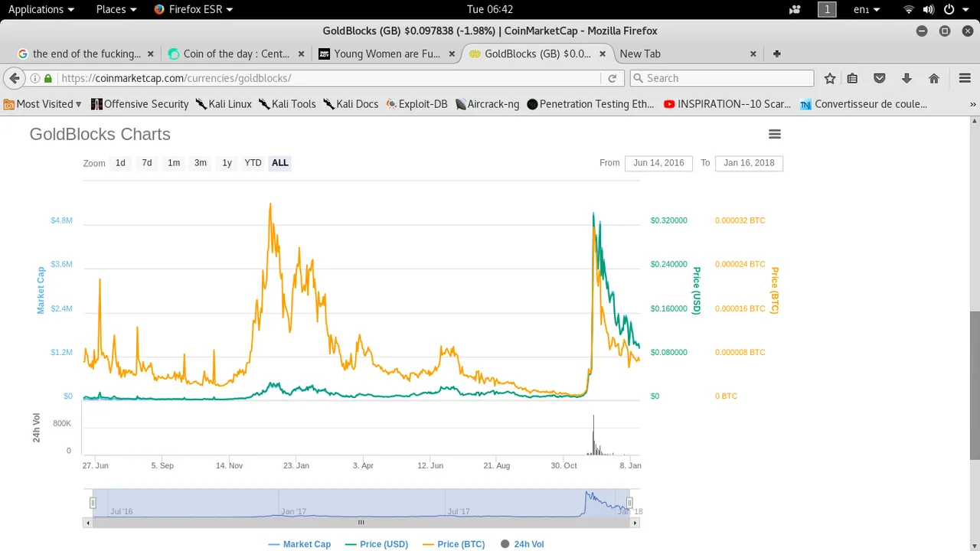Go back with the Firefox back arrow
Screen dimensions: 980x551
pyautogui.click(x=14, y=78)
